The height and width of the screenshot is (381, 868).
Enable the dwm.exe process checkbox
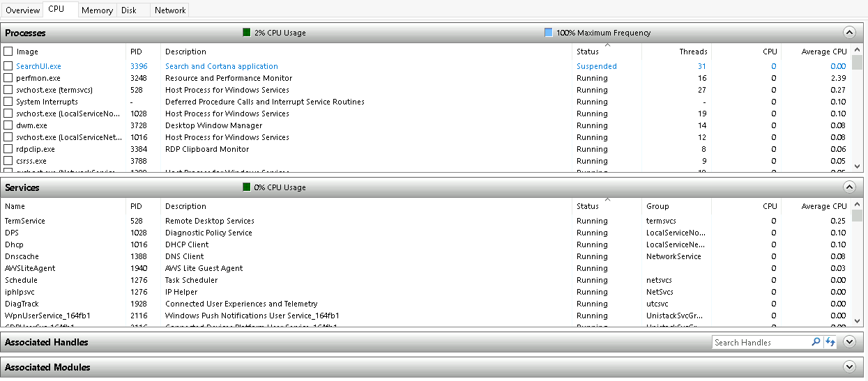point(8,125)
